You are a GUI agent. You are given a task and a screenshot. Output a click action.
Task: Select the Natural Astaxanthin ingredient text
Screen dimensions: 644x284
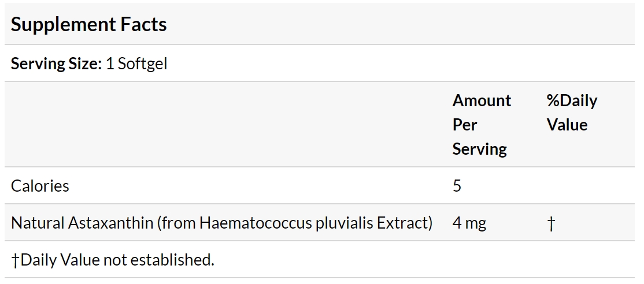222,223
